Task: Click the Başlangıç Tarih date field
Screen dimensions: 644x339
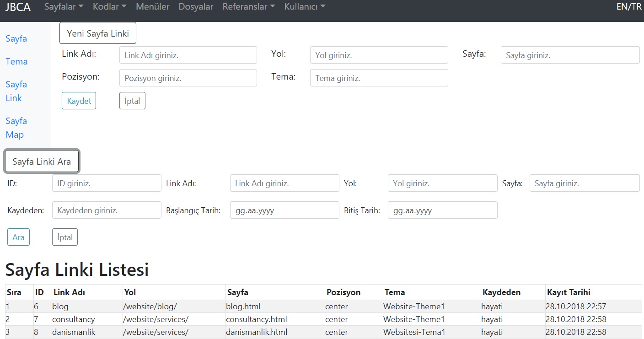Action: click(x=284, y=210)
